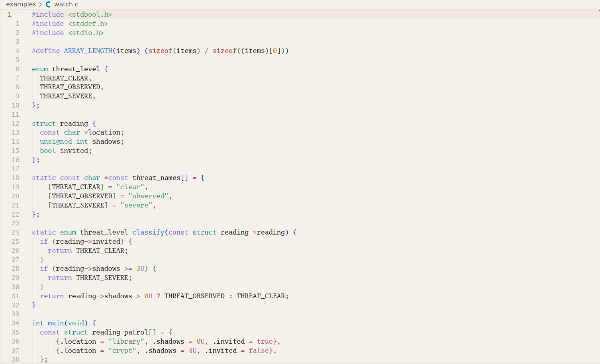Select the 'watch.c' breadcrumb item
Viewport: 600px width, 364px height.
[x=66, y=4]
